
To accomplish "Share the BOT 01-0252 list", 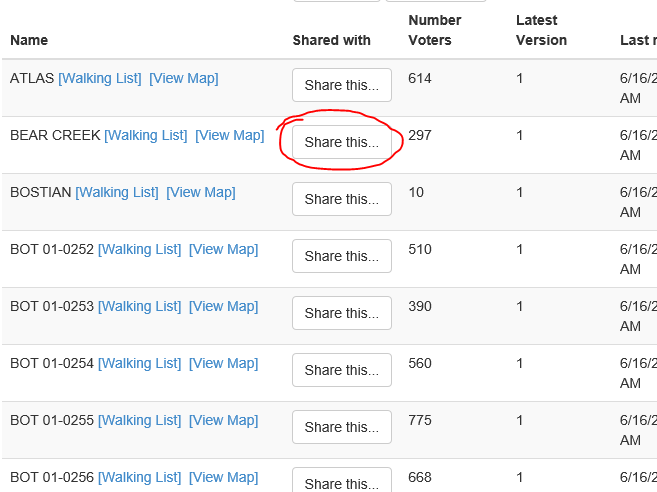I will pos(341,256).
